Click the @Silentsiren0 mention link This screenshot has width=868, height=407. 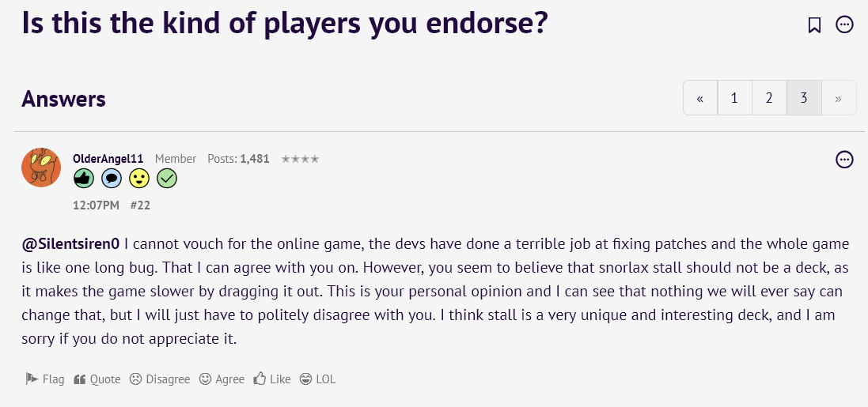[70, 243]
